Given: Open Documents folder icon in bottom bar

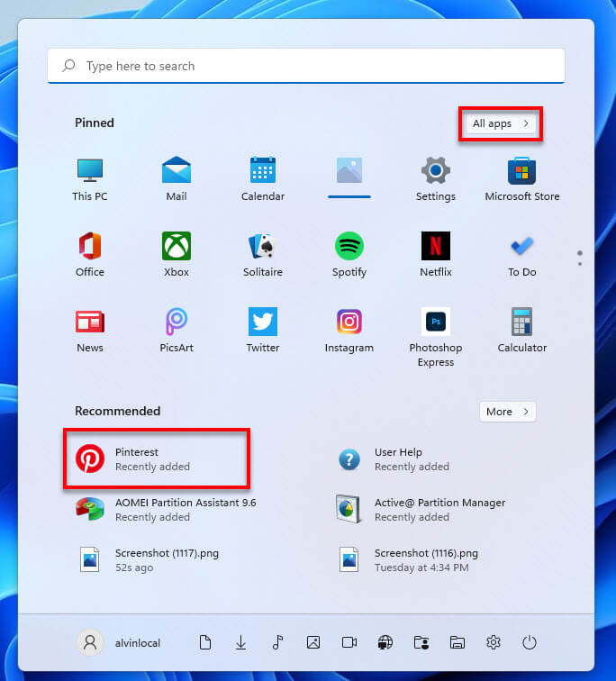Looking at the screenshot, I should [205, 642].
